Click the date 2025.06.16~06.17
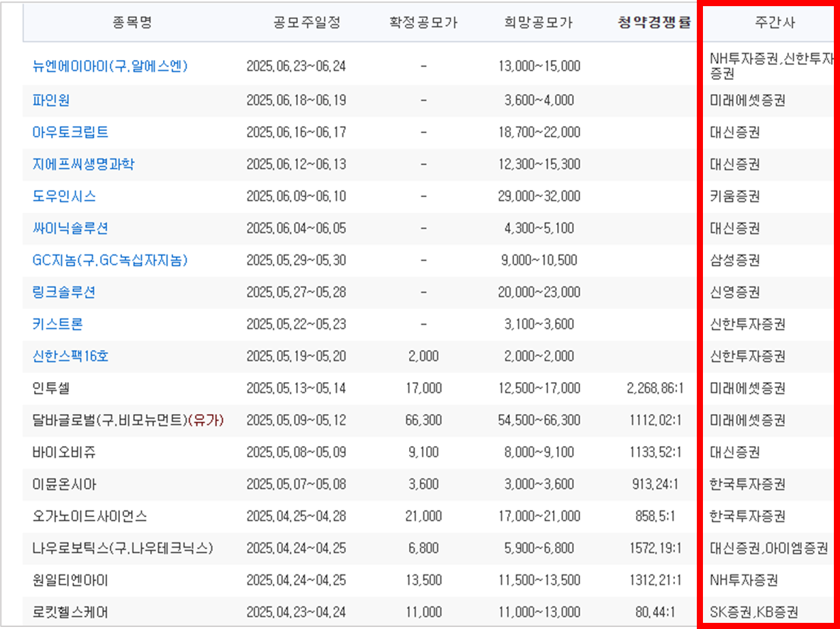Viewport: 840px width, 629px height. [296, 132]
